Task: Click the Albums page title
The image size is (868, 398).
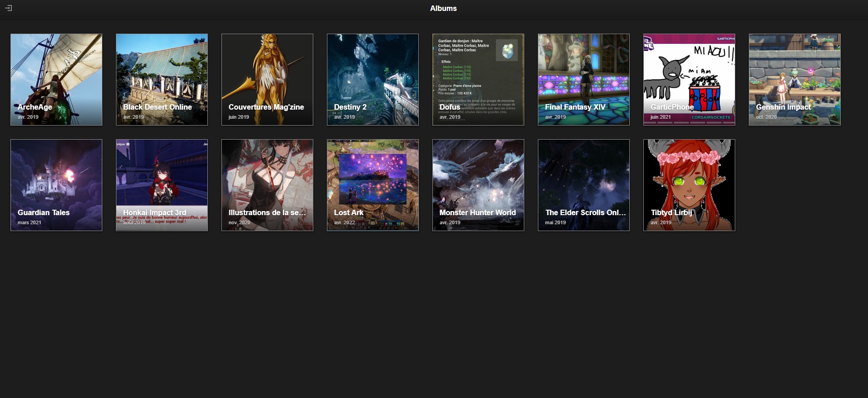Action: (x=443, y=8)
